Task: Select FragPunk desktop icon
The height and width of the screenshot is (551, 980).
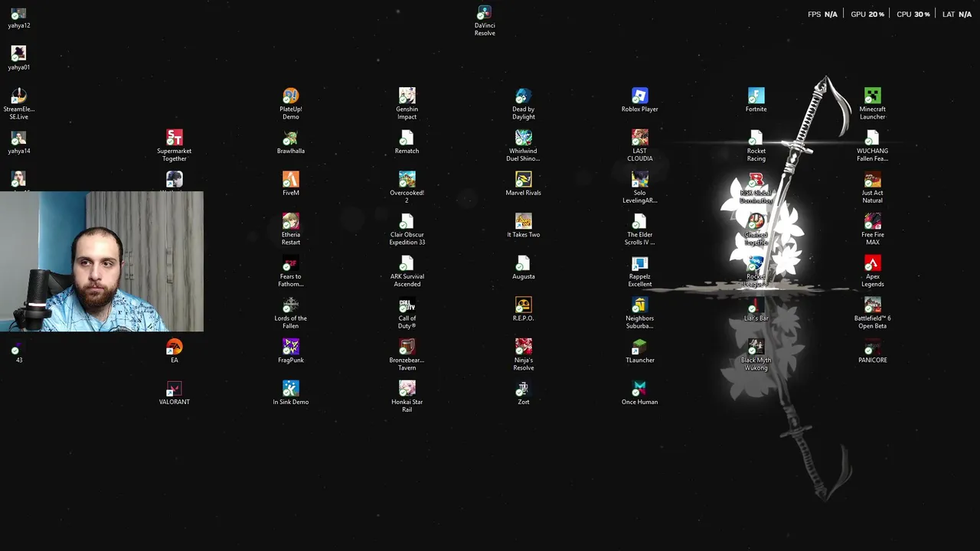Action: (x=291, y=351)
